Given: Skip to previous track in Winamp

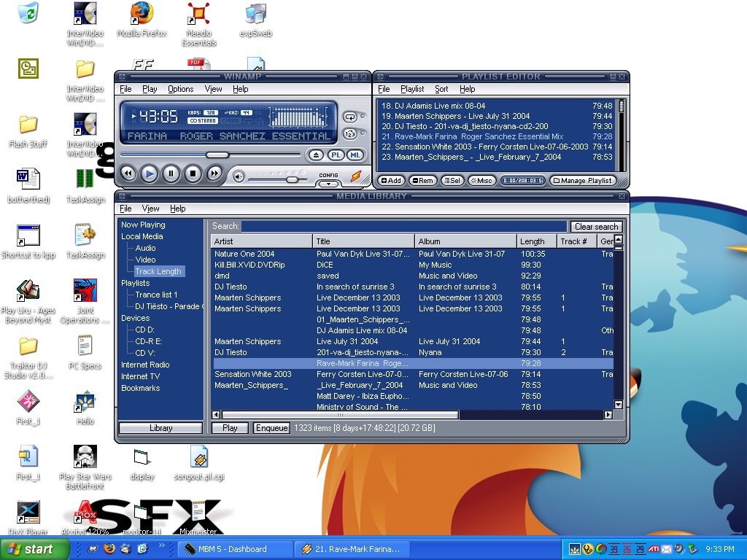Looking at the screenshot, I should (x=128, y=174).
